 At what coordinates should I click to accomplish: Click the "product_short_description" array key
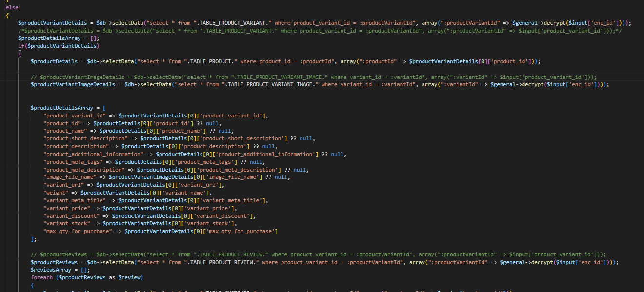point(85,138)
